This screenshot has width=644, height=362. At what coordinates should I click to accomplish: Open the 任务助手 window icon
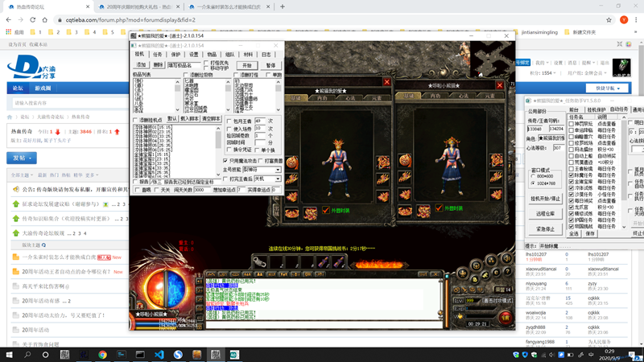pyautogui.click(x=528, y=101)
